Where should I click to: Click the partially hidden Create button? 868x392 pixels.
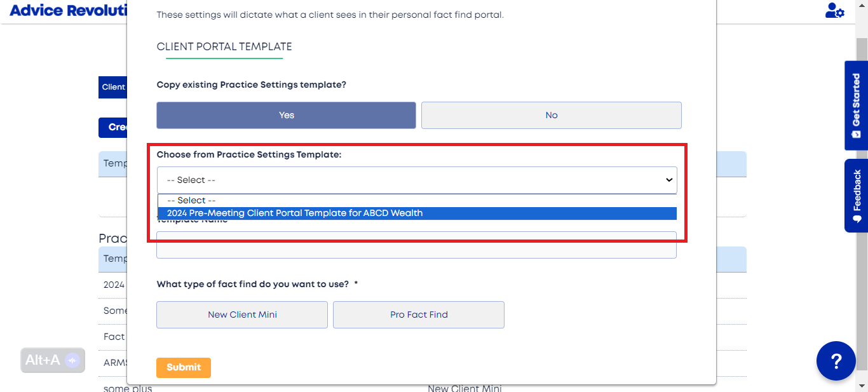coord(113,127)
